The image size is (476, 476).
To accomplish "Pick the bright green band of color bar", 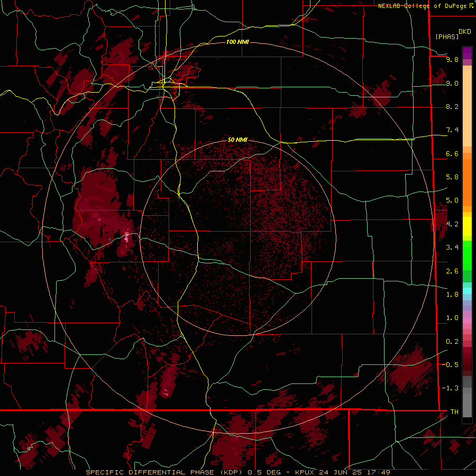I will (467, 255).
